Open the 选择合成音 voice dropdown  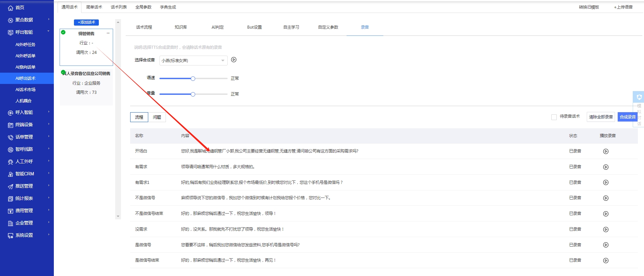point(193,60)
